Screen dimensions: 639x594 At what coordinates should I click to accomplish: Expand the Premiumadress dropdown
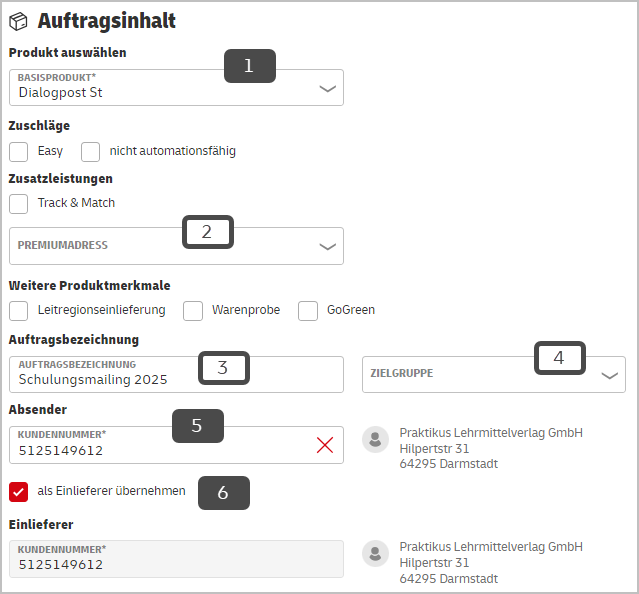tap(176, 246)
